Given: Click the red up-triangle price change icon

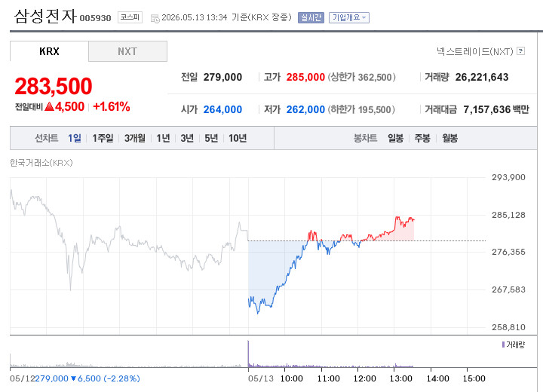Looking at the screenshot, I should pos(50,106).
